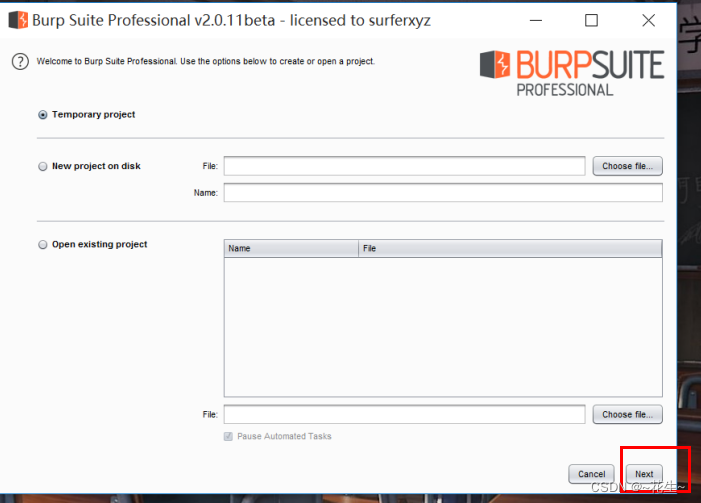Maximize the Burp Suite window
The height and width of the screenshot is (503, 701).
pos(591,20)
